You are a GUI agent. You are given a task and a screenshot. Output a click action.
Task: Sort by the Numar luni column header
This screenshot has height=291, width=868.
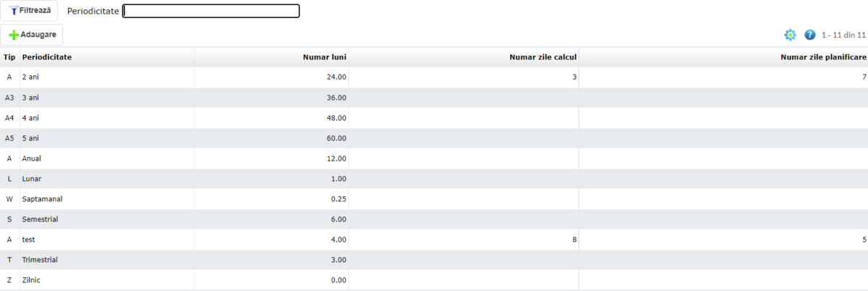point(324,57)
